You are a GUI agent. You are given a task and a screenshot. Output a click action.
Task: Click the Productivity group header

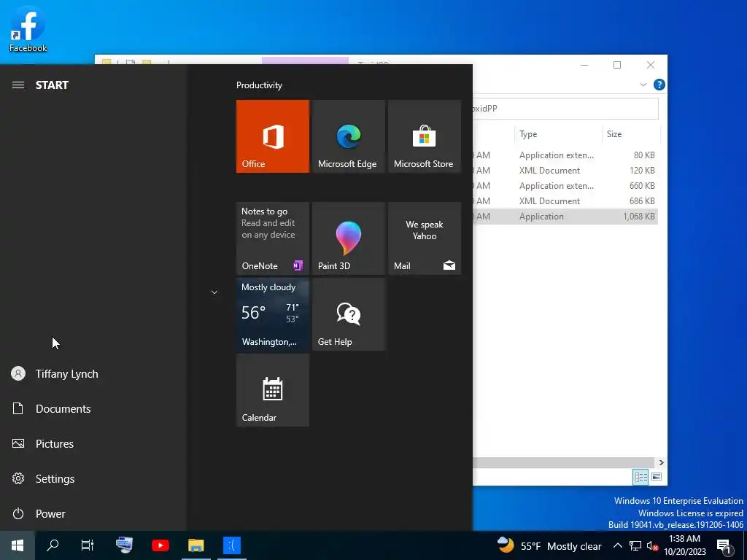pos(259,85)
